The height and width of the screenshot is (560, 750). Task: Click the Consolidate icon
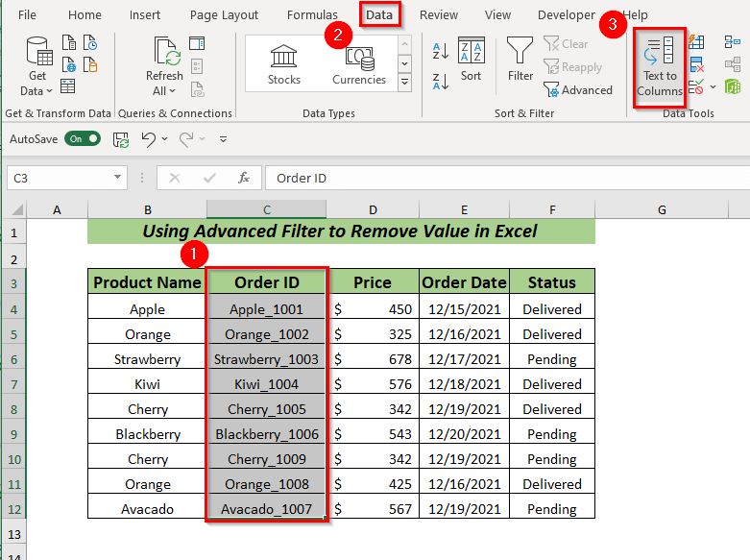(733, 42)
